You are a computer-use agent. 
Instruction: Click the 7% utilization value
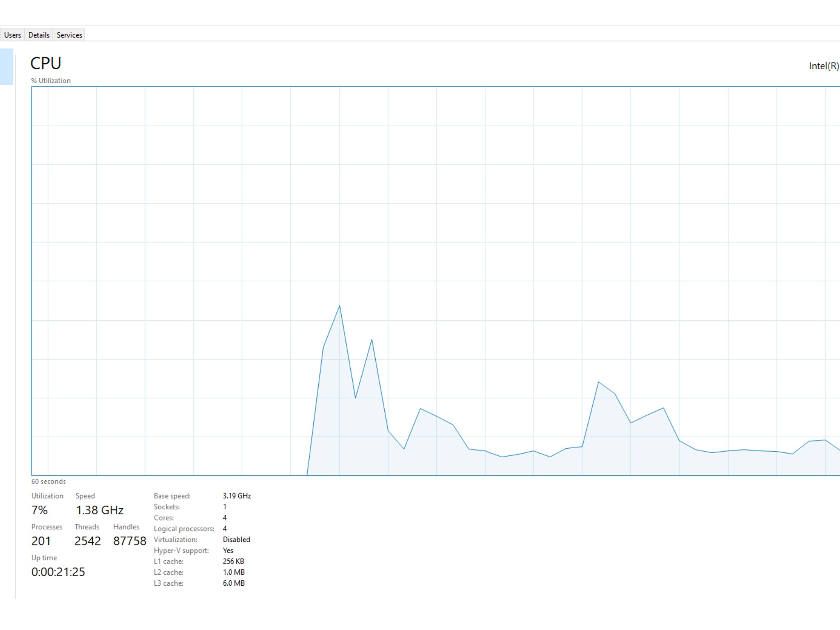click(x=39, y=510)
